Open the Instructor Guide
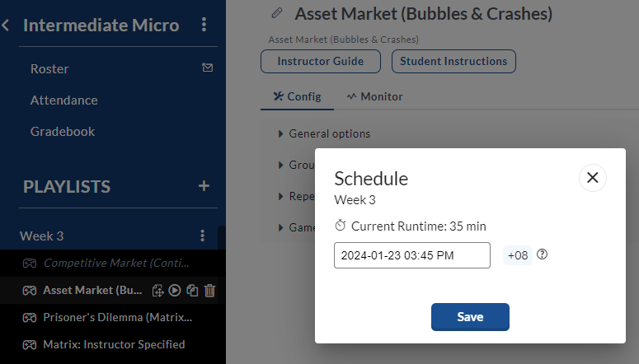Screen dimensions: 639x364 point(321,62)
